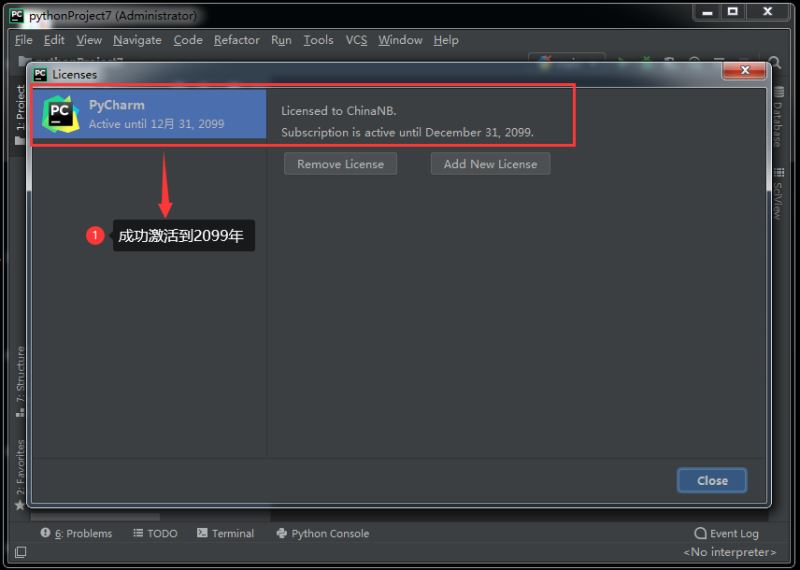This screenshot has height=570, width=800.
Task: Click the Favorites star icon
Action: (x=20, y=505)
